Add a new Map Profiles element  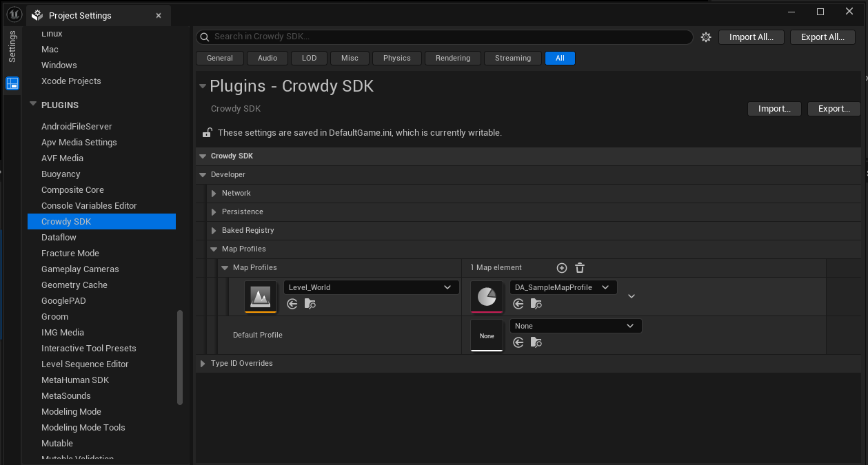click(x=562, y=268)
